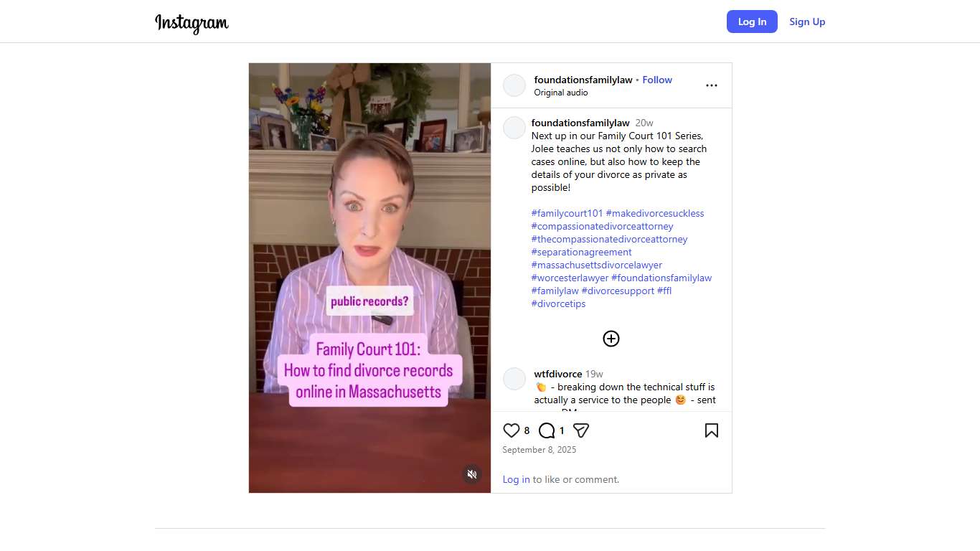Open the #worcesterlawyer hashtag
980x551 pixels.
pos(570,278)
